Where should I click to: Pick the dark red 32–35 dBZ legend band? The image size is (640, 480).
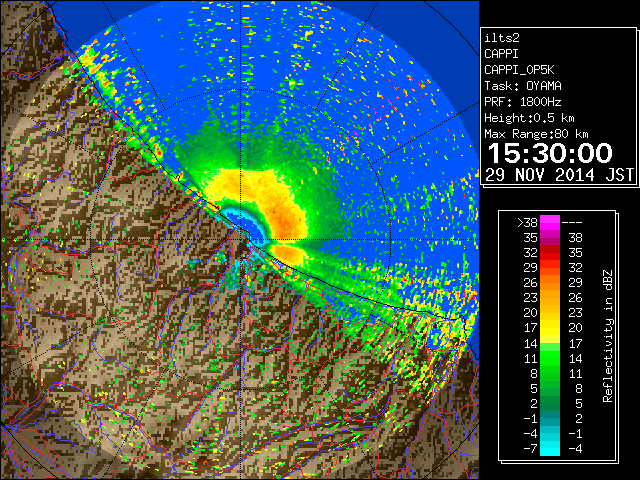pos(550,253)
